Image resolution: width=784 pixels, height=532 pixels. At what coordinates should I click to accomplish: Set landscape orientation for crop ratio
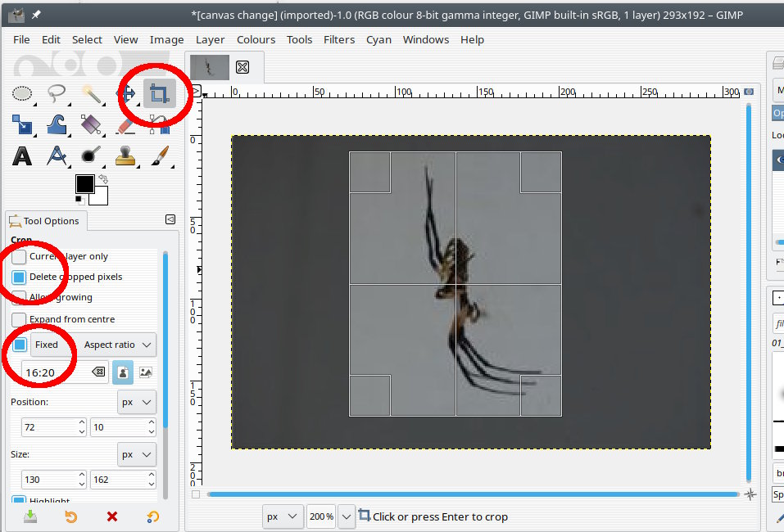click(146, 372)
